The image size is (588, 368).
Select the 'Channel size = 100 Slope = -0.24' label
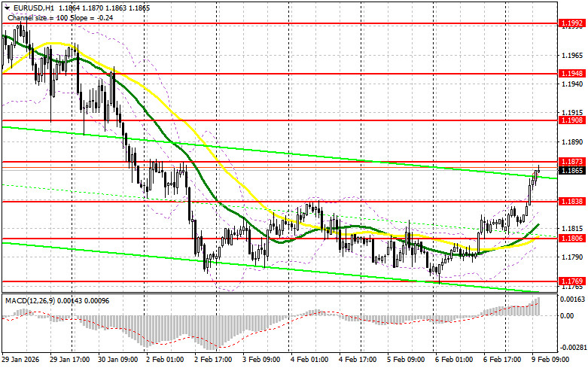pos(60,17)
